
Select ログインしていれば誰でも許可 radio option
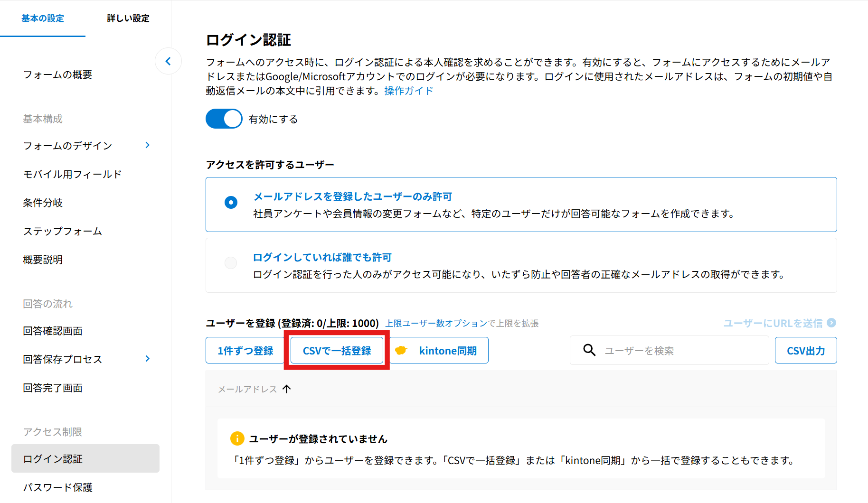point(231,263)
